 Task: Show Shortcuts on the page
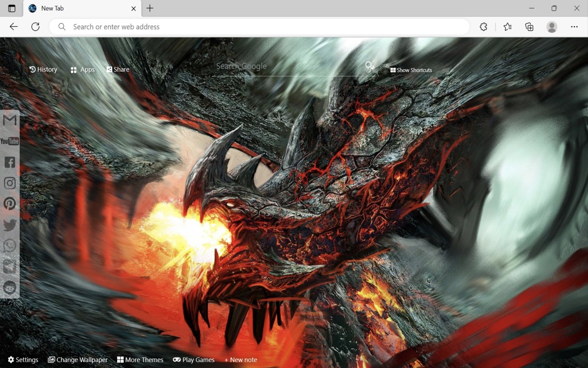(x=411, y=70)
